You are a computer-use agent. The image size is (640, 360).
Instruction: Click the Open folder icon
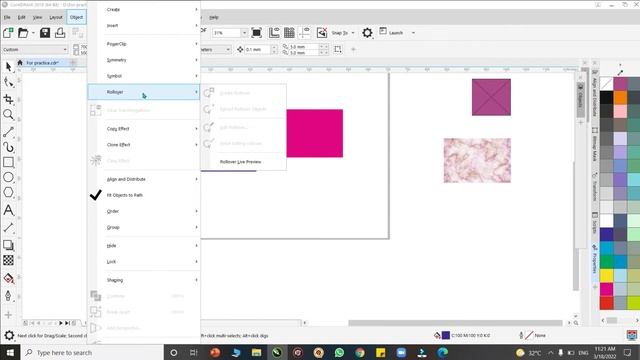(x=23, y=33)
